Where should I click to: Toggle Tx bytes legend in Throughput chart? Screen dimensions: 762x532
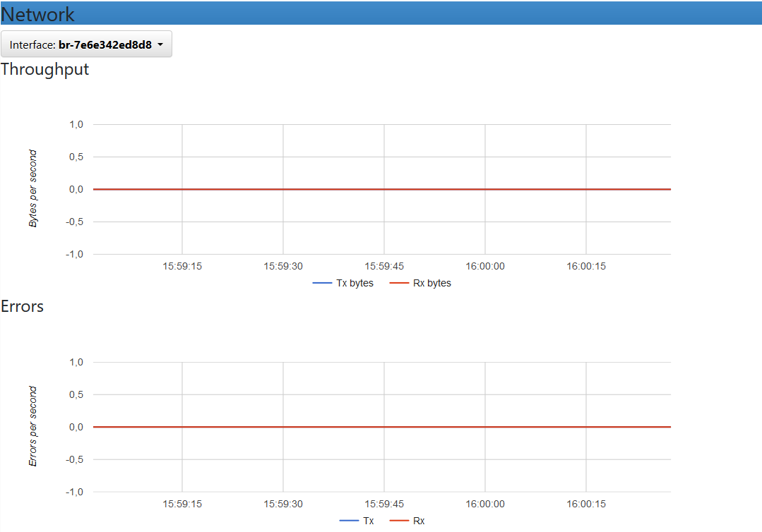tap(343, 283)
